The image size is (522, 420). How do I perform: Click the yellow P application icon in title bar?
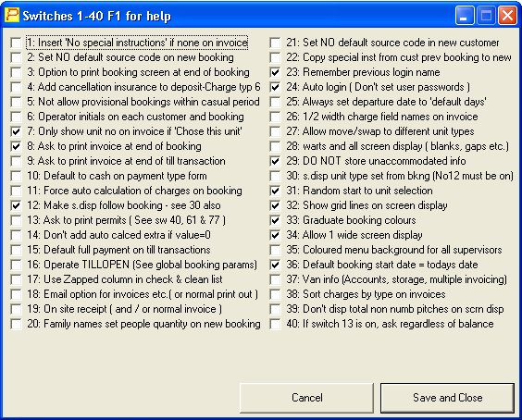pyautogui.click(x=12, y=16)
